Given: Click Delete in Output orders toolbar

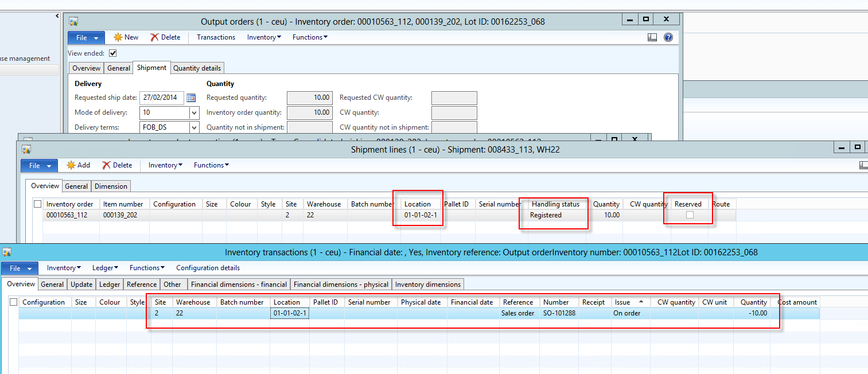Looking at the screenshot, I should pos(165,37).
